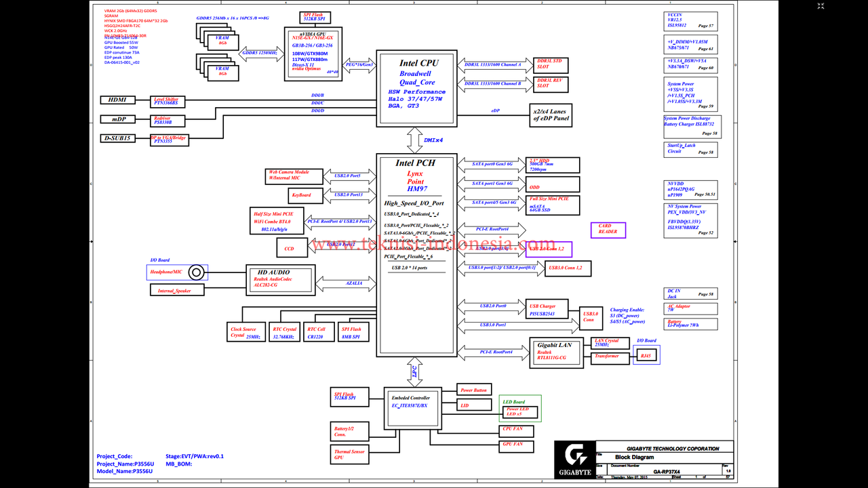Exit fullscreen with the collapse arrows icon
The height and width of the screenshot is (488, 868).
(x=821, y=7)
